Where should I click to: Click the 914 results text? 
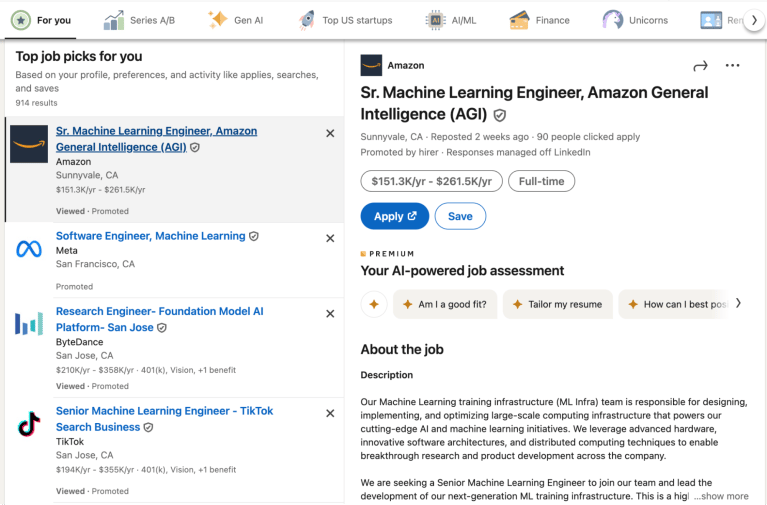coord(36,103)
